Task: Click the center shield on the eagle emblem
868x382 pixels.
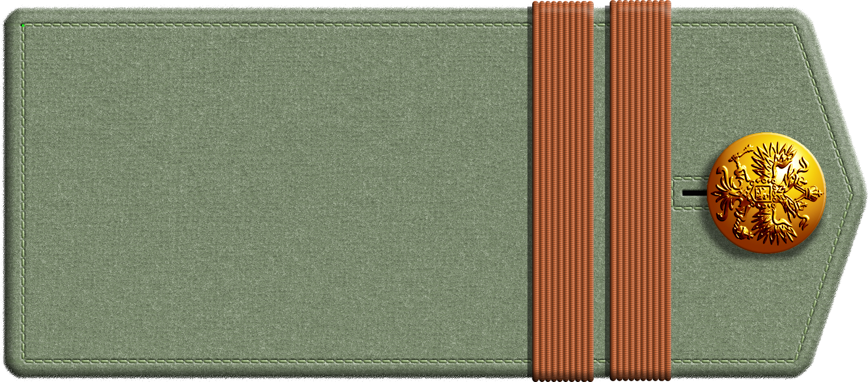Action: 762,193
